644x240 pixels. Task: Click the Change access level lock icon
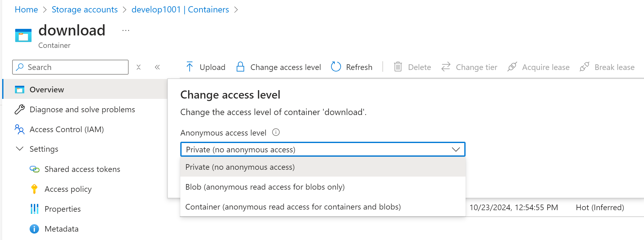pos(240,67)
